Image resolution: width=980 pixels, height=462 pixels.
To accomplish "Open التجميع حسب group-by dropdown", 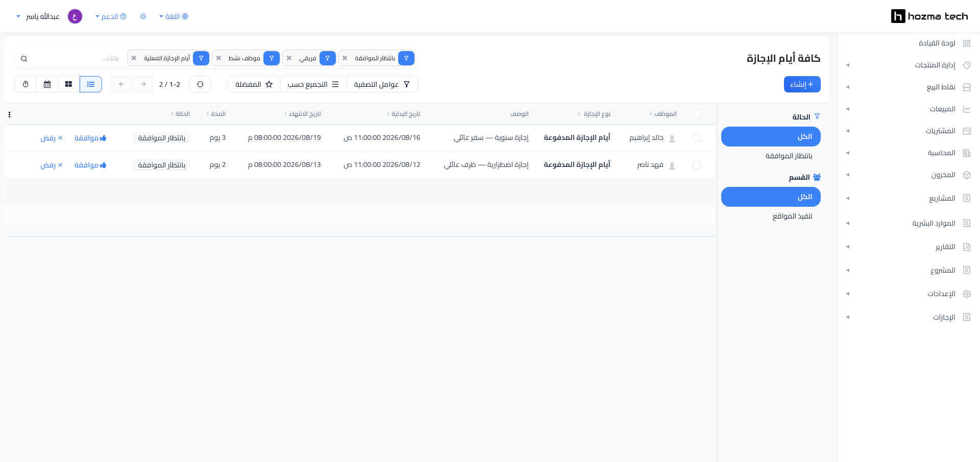I will coord(313,84).
